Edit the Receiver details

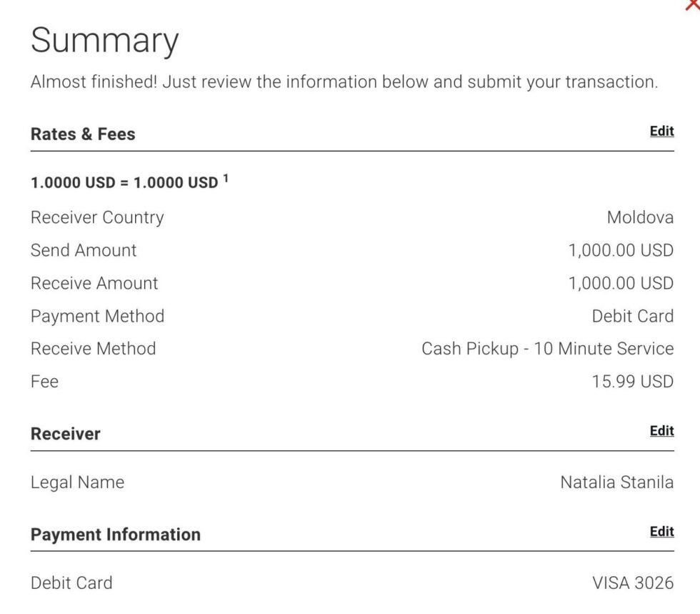[661, 430]
